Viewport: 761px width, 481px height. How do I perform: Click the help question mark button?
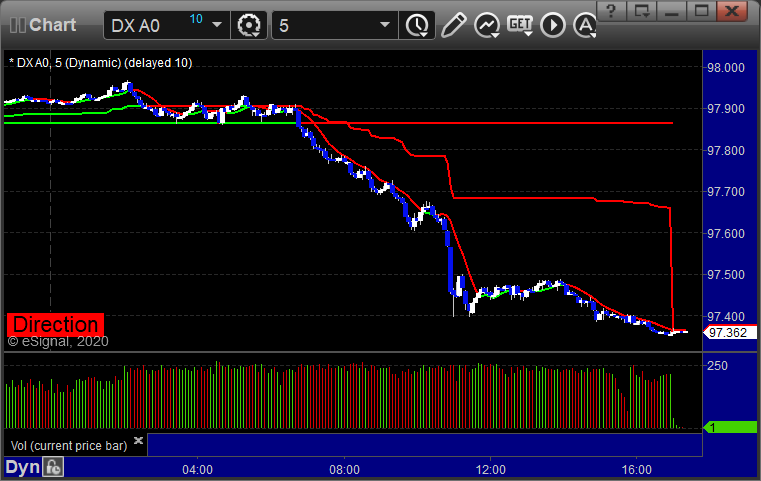[611, 10]
